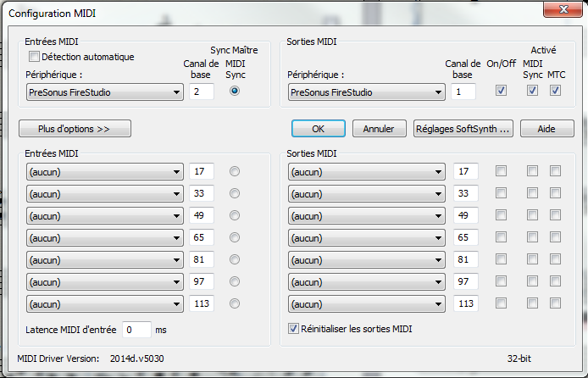Click the Annuler button

click(x=379, y=129)
